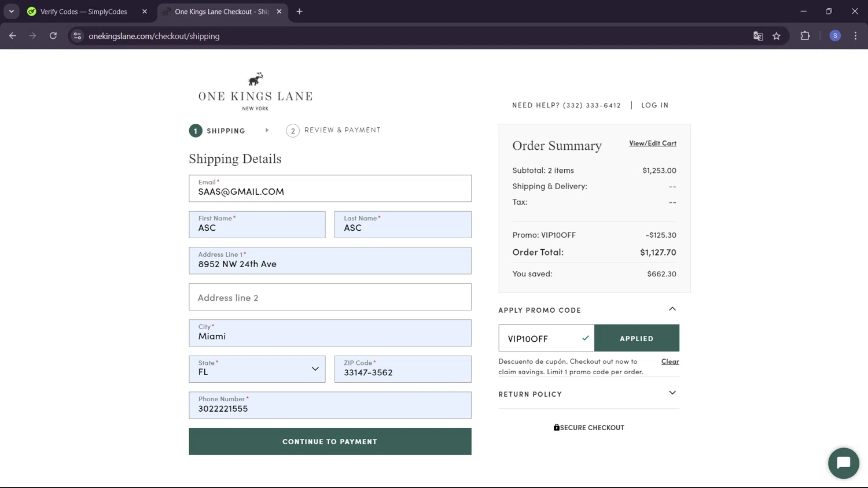
Task: Select the One Kings Lane Checkout tab
Action: tap(222, 12)
